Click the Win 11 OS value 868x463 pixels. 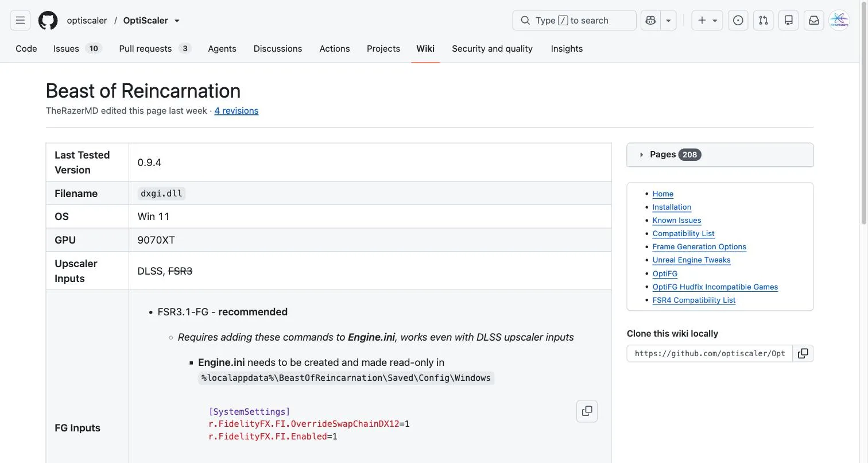153,217
